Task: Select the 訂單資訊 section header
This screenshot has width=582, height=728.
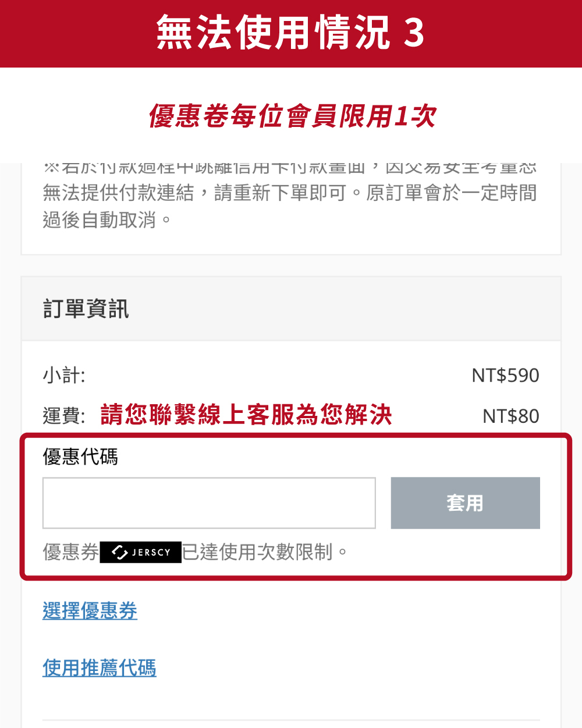Action: [86, 309]
